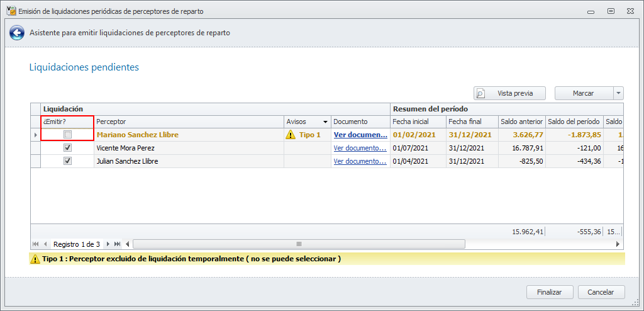Open the Avisos column filter dropdown

(325, 122)
